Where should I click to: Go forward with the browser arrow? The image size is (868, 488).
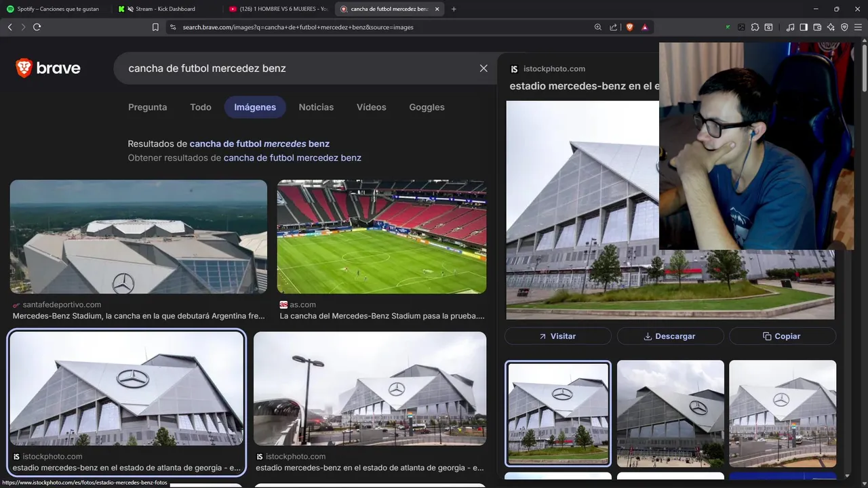[23, 27]
